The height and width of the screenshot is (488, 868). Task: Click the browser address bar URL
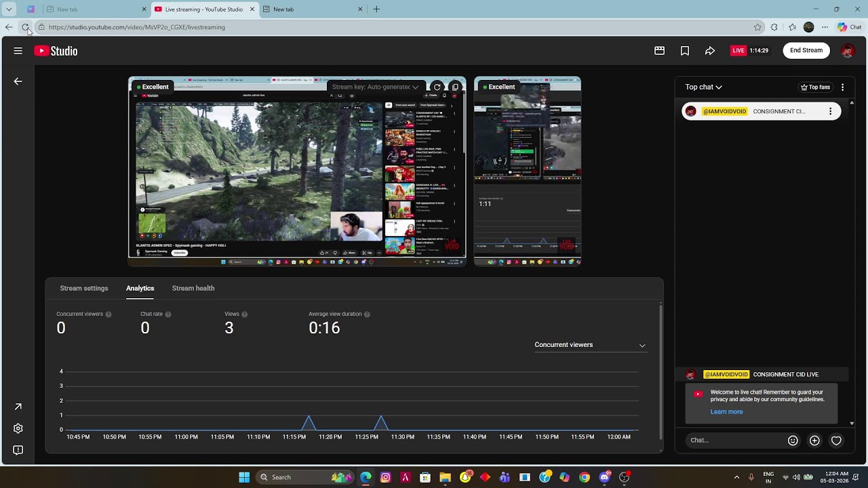tap(136, 27)
